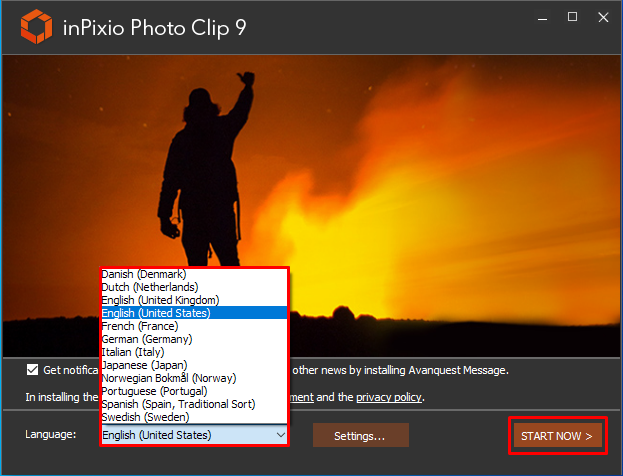The width and height of the screenshot is (623, 476).
Task: Pick Portuguese (Portugal) in the language list
Action: pyautogui.click(x=194, y=391)
